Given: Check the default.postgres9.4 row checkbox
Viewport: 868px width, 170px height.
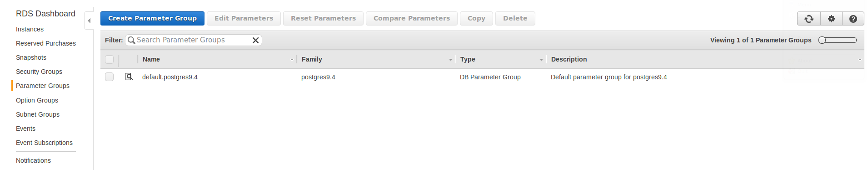Looking at the screenshot, I should [109, 77].
